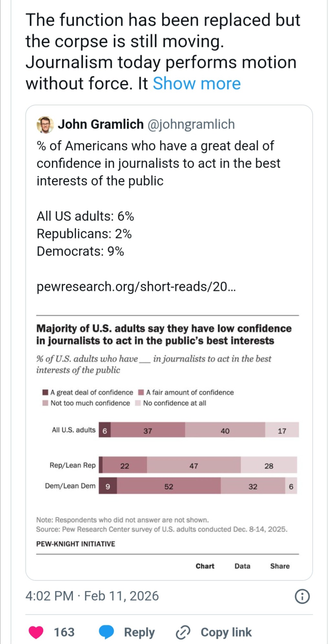Click the 'A fair amount of confidence' legend square
335x644 pixels.
click(141, 392)
